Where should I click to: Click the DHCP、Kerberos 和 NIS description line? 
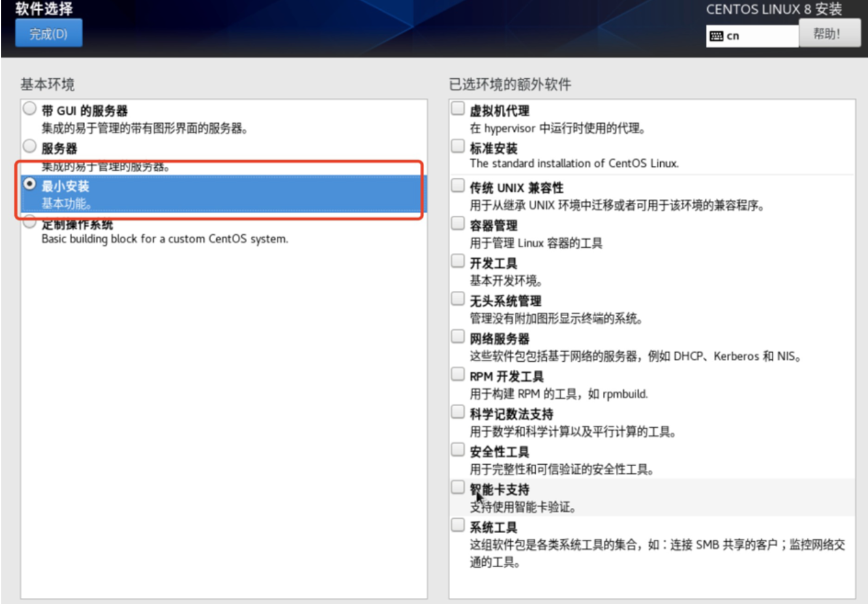tap(636, 356)
